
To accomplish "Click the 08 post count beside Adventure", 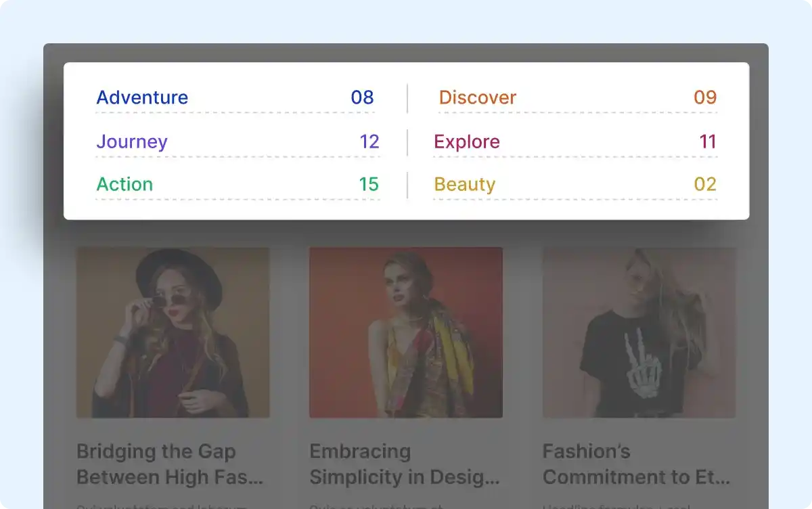I will point(362,97).
